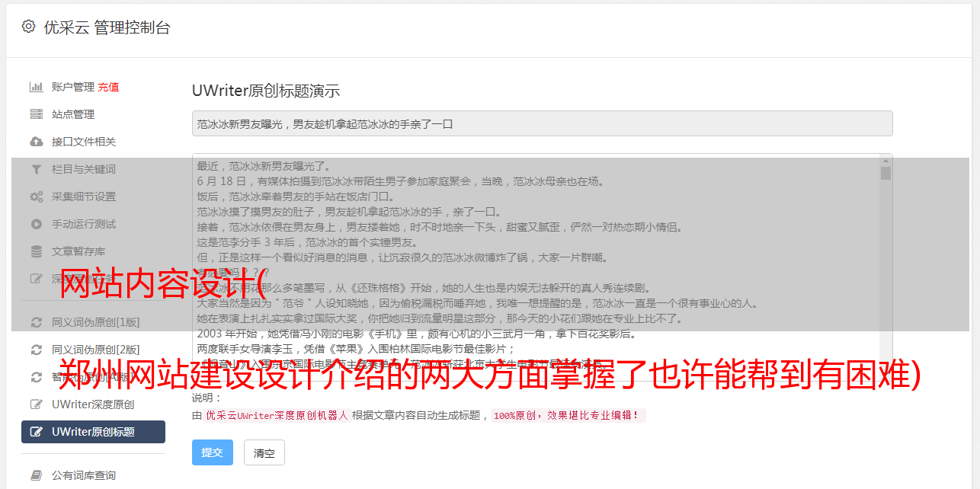The height and width of the screenshot is (489, 980).
Task: Click the gear icon beside 优采云 管理控制台
Action: point(28,27)
